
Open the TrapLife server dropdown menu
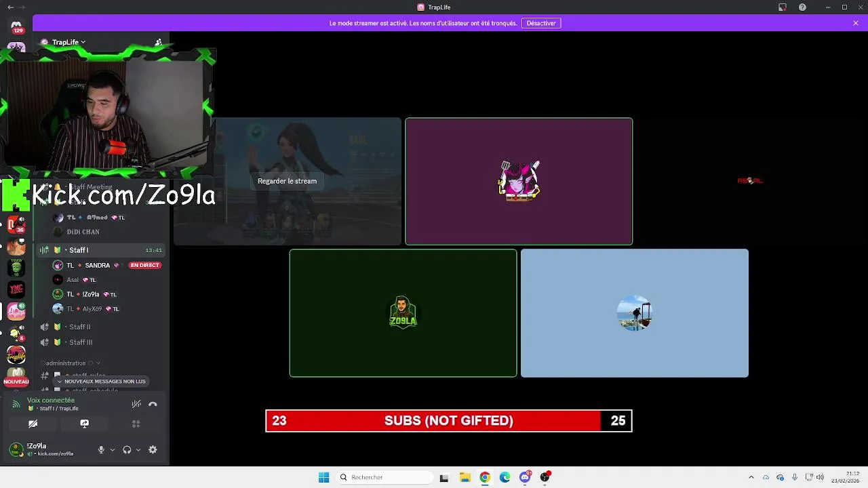pyautogui.click(x=68, y=42)
